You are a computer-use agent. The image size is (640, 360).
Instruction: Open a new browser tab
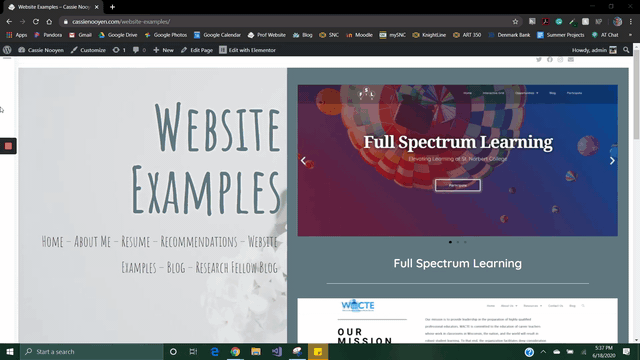click(x=112, y=7)
